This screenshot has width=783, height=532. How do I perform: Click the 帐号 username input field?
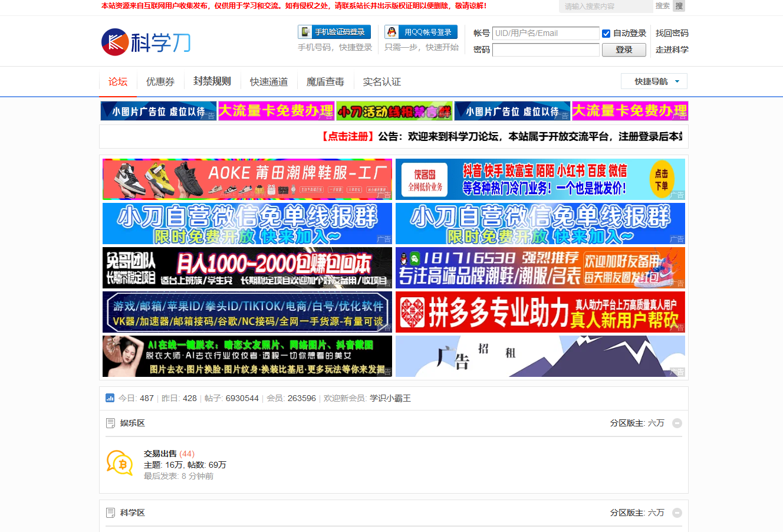pos(545,34)
